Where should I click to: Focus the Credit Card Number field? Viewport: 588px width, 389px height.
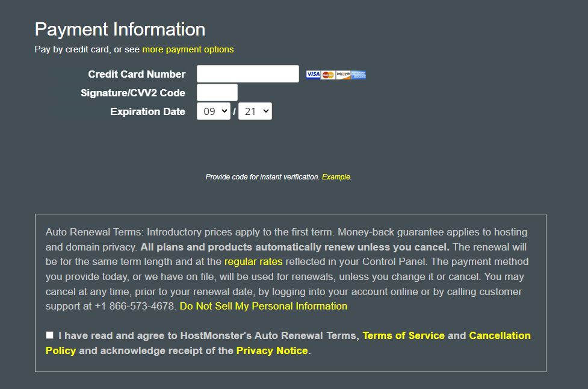(x=248, y=74)
